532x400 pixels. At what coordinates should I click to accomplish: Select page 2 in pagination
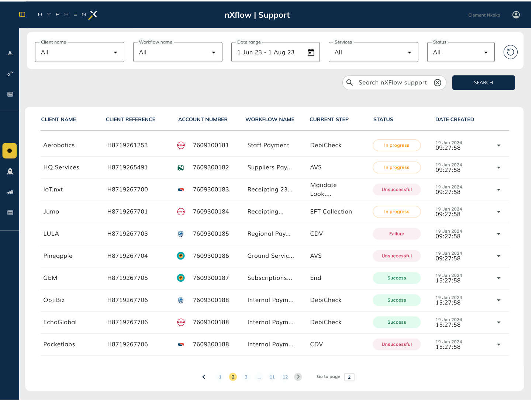coord(233,377)
